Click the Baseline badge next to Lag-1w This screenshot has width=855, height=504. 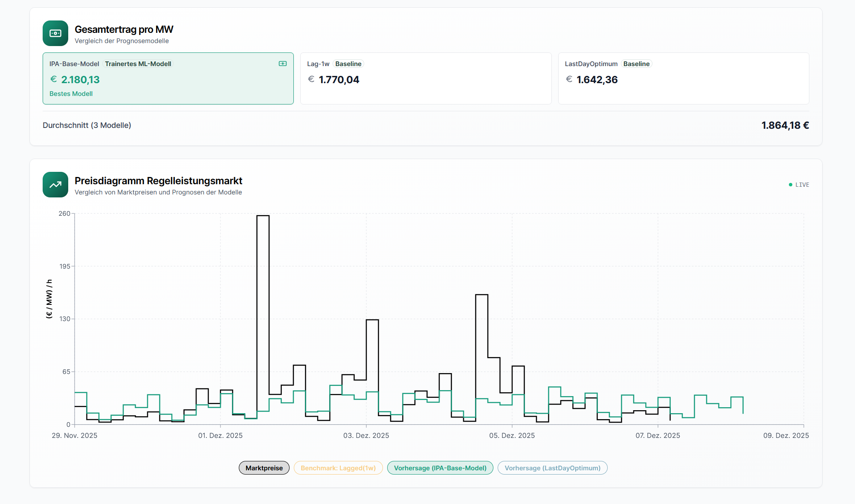coord(348,64)
